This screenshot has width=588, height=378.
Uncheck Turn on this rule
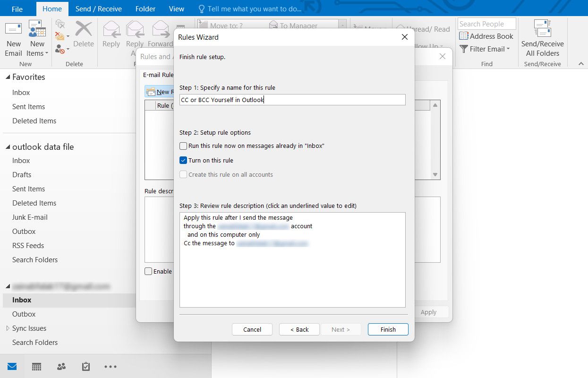(183, 160)
